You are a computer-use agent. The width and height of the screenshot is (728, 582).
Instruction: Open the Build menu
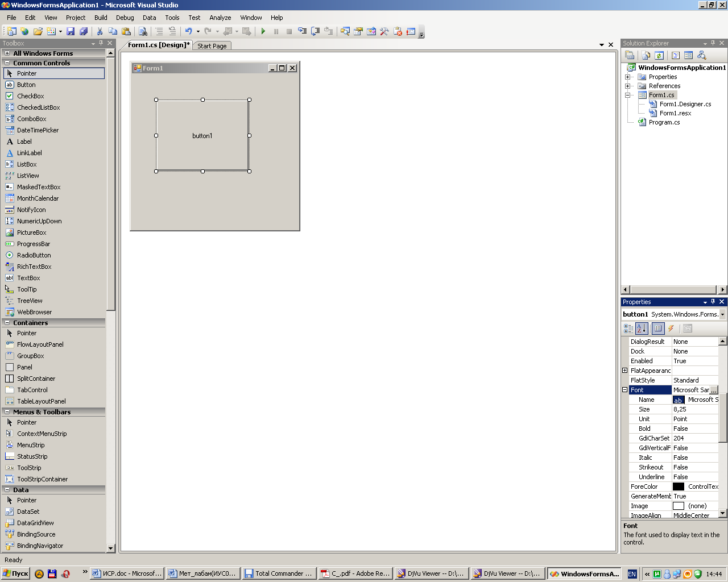pyautogui.click(x=101, y=18)
